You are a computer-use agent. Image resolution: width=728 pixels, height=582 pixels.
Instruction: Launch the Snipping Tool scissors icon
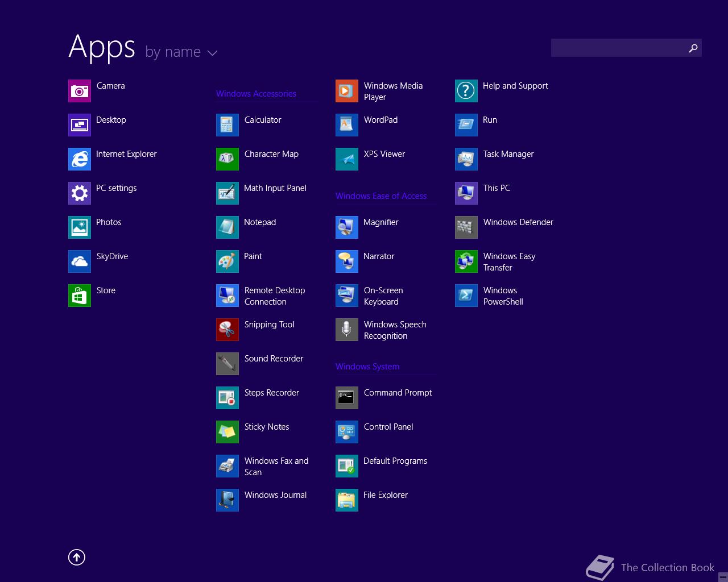click(227, 330)
